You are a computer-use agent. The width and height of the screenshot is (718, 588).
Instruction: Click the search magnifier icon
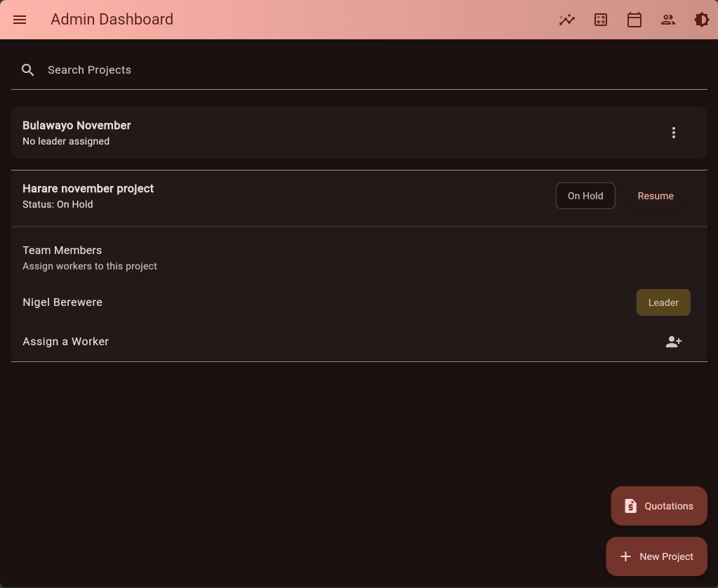coord(28,70)
